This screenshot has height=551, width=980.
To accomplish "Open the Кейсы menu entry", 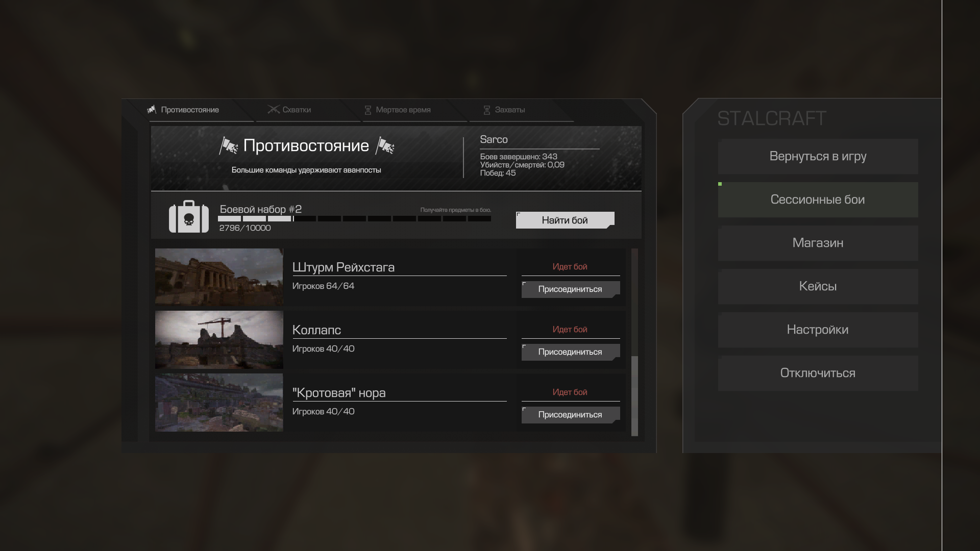I will coord(818,286).
